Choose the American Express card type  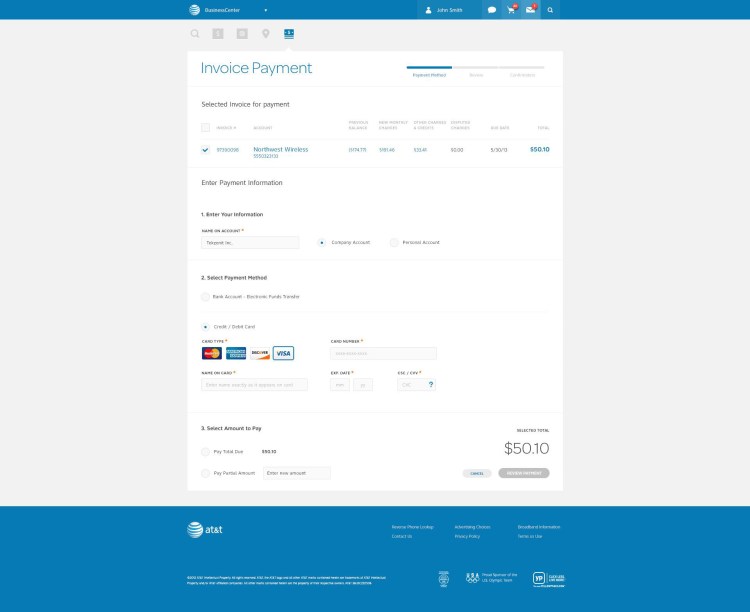pyautogui.click(x=236, y=353)
